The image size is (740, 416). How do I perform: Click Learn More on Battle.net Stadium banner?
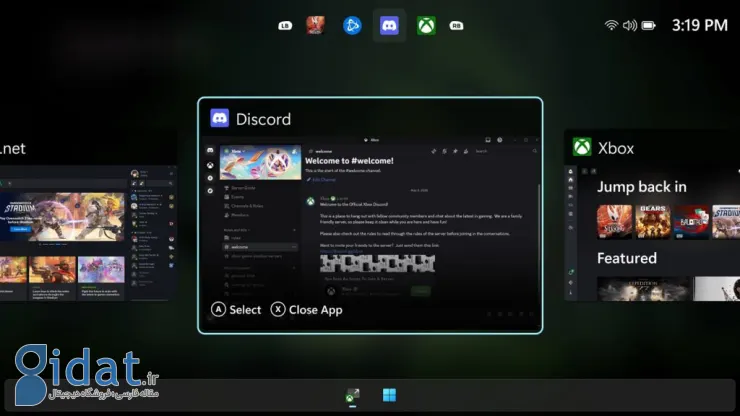20,229
